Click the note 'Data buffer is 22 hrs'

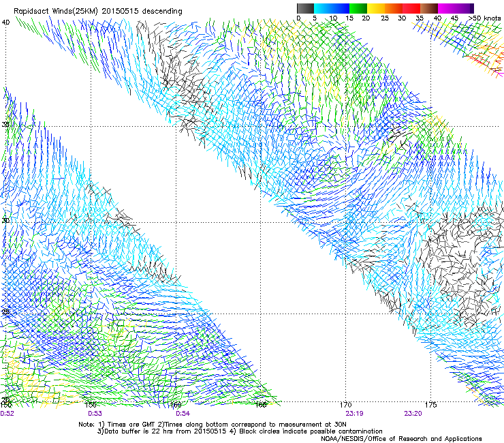(x=140, y=431)
